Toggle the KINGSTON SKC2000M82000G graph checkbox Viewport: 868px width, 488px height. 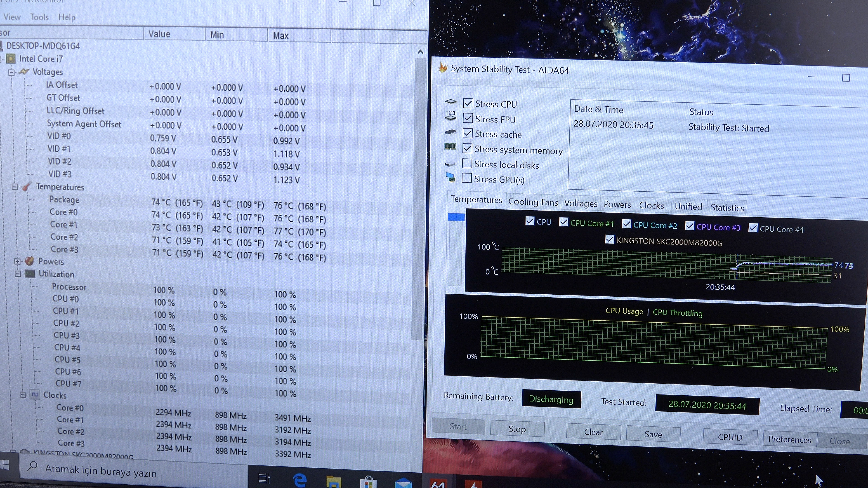click(610, 239)
